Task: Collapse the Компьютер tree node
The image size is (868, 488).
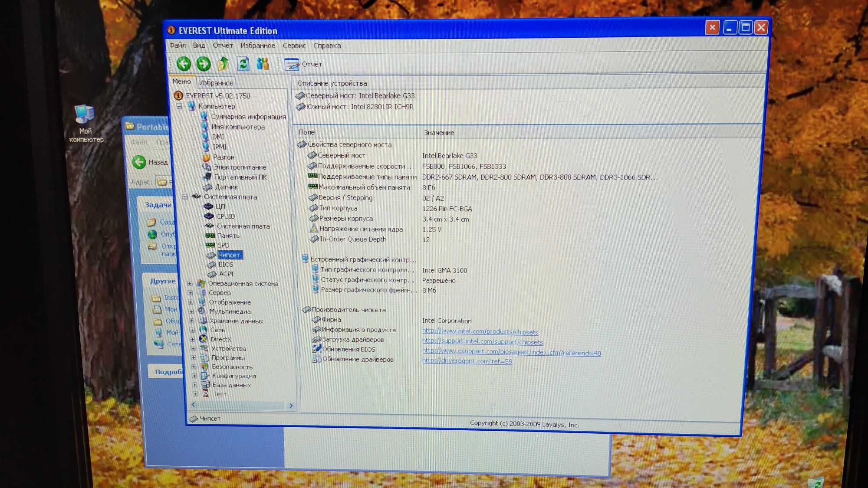Action: coord(179,106)
